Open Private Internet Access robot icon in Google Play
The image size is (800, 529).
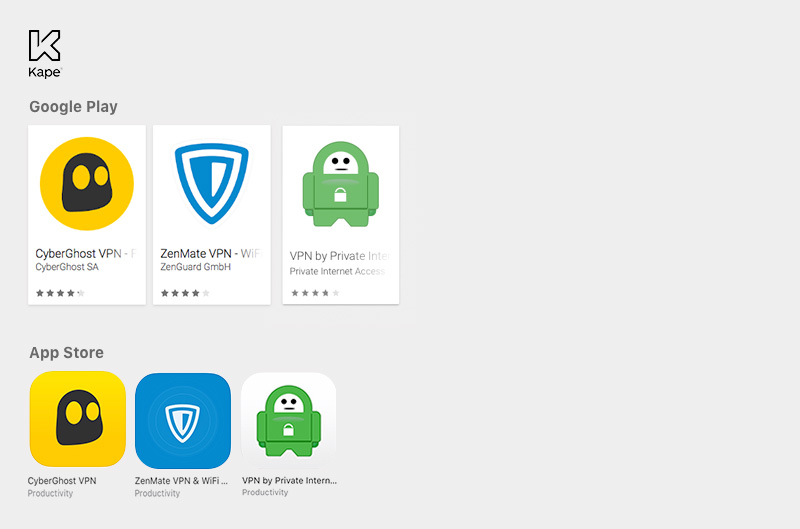[x=341, y=184]
